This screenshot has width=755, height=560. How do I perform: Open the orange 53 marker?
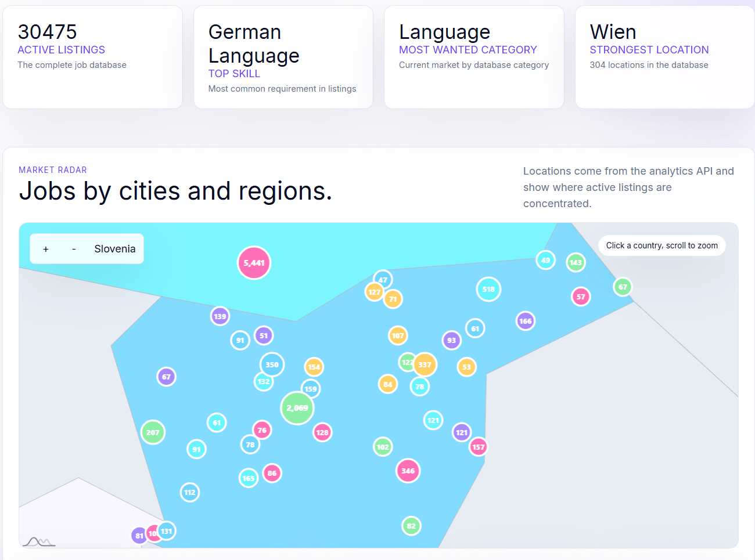click(466, 367)
